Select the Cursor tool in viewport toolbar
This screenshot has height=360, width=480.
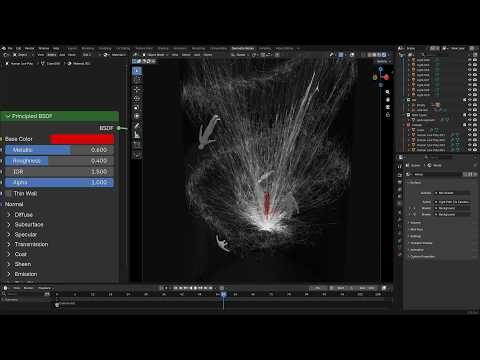coord(137,80)
